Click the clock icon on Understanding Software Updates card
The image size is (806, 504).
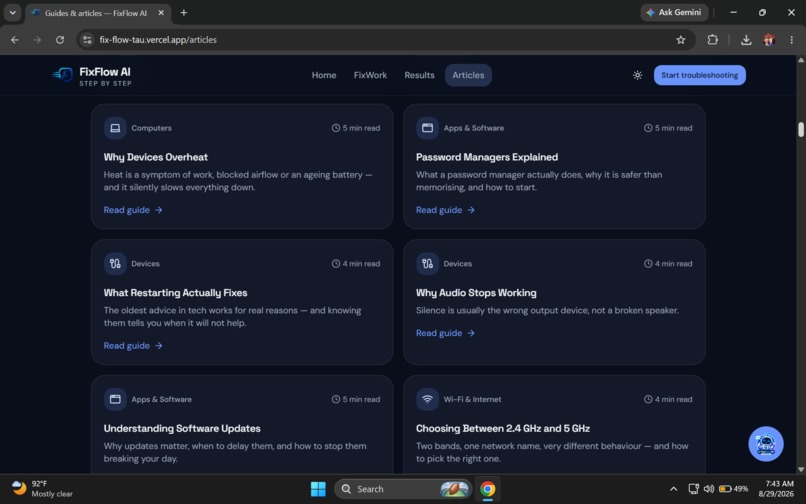click(336, 399)
